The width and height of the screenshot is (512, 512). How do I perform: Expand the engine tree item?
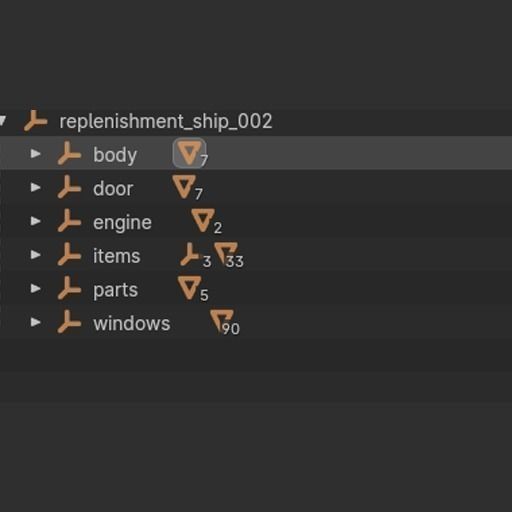(x=35, y=221)
